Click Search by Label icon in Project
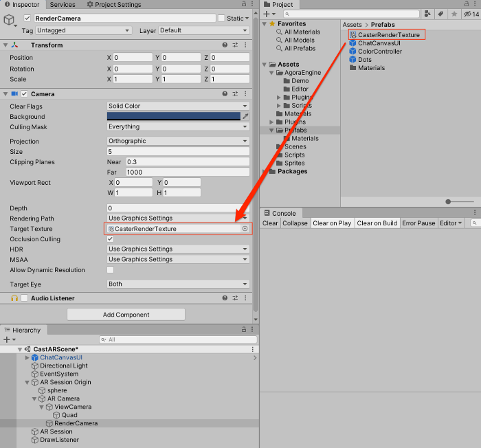This screenshot has height=448, width=481. 441,14
